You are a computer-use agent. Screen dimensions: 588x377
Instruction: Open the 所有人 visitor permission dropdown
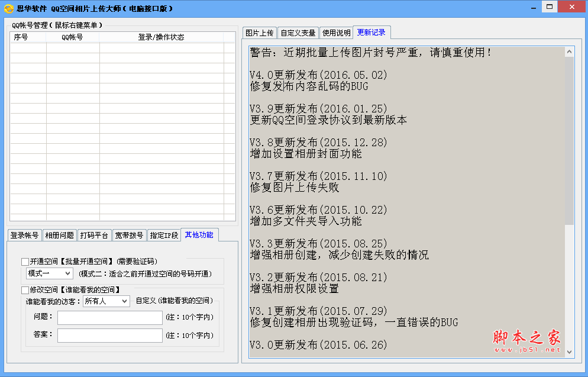(x=106, y=301)
